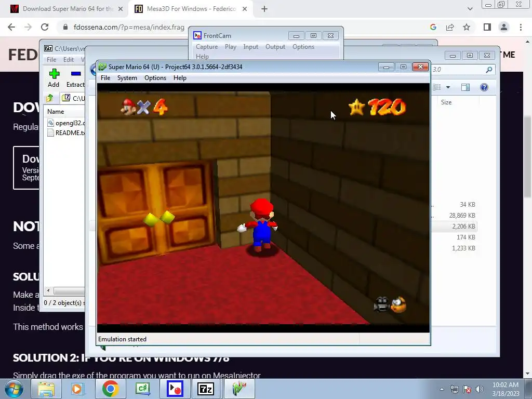The image size is (532, 399).
Task: Select the 28,869 KB file row in Explorer
Action: (x=454, y=216)
